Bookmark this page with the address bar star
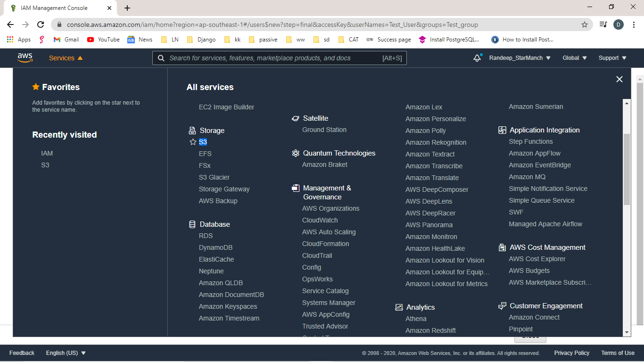Image resolution: width=644 pixels, height=362 pixels. point(585,25)
